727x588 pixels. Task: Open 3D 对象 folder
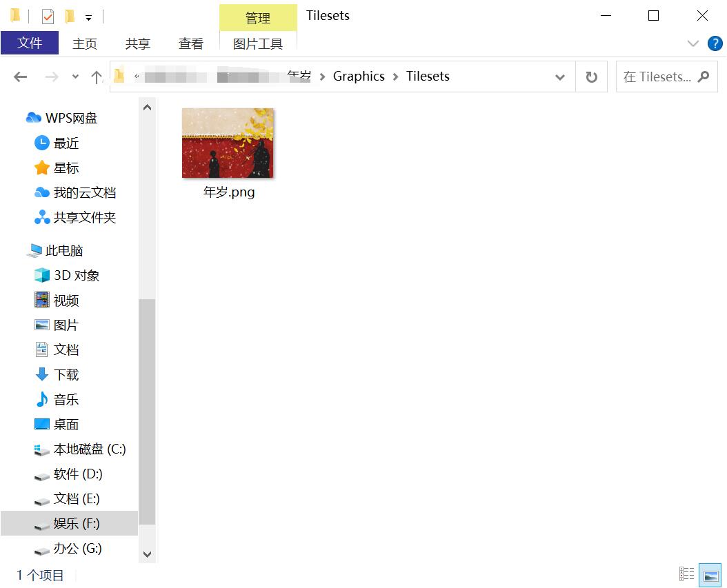pos(67,275)
